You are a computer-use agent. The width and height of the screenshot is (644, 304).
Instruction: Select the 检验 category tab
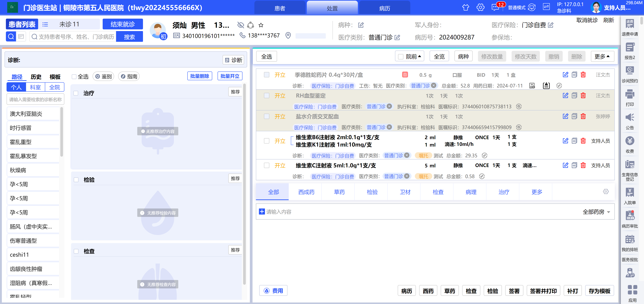tap(372, 192)
